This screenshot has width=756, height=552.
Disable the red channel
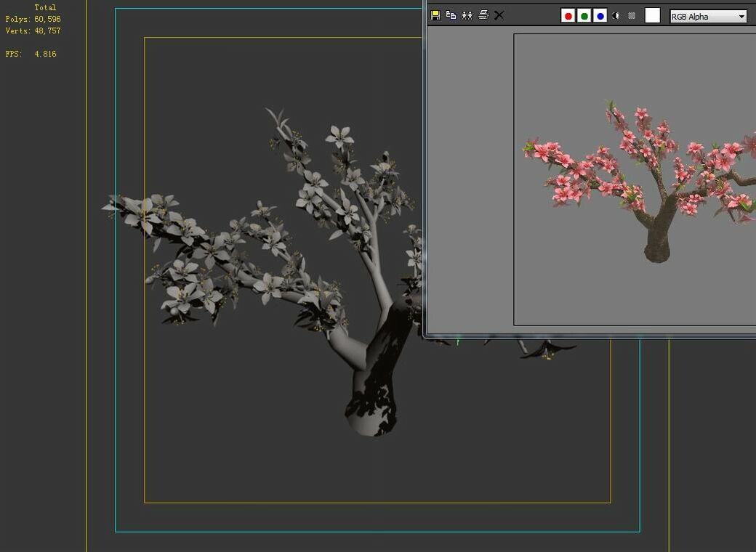(x=568, y=15)
